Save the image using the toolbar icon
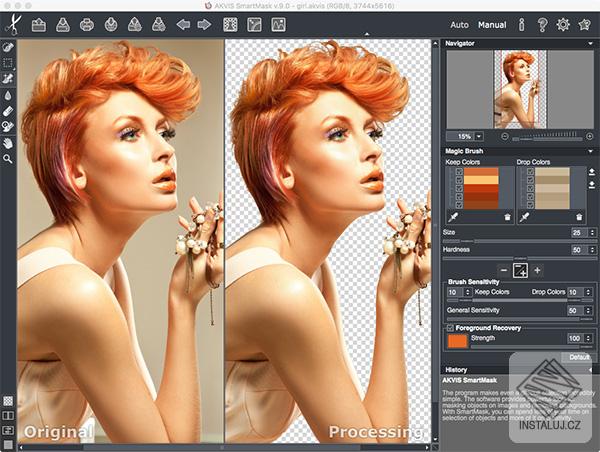Viewport: 600px width, 452px height. click(63, 25)
